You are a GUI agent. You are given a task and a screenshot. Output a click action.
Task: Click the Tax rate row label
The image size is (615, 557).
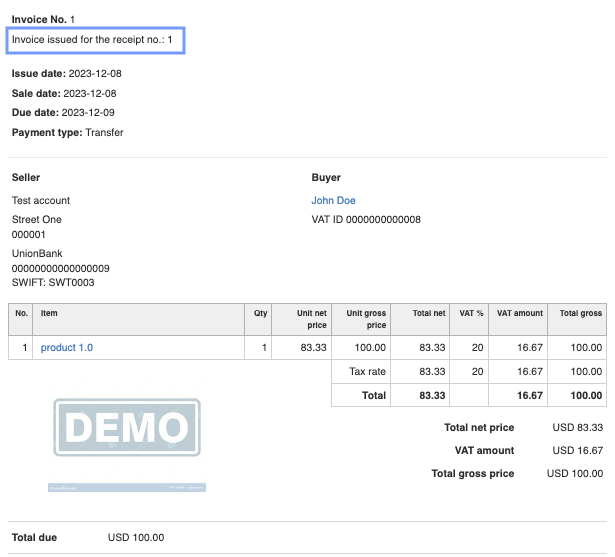click(367, 371)
